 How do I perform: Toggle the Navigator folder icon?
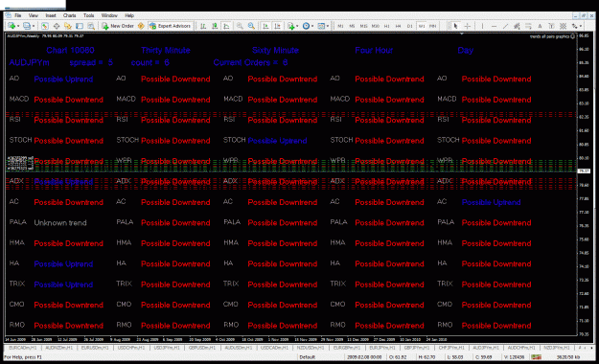click(x=68, y=26)
